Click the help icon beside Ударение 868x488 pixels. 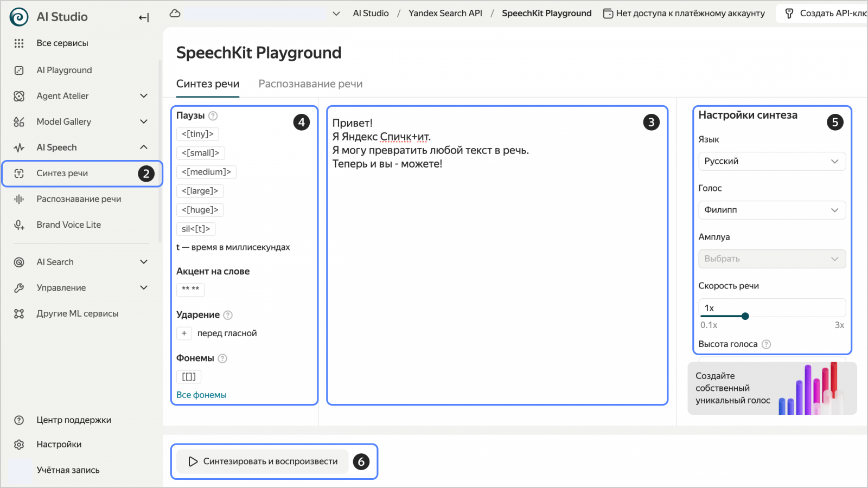(x=228, y=315)
